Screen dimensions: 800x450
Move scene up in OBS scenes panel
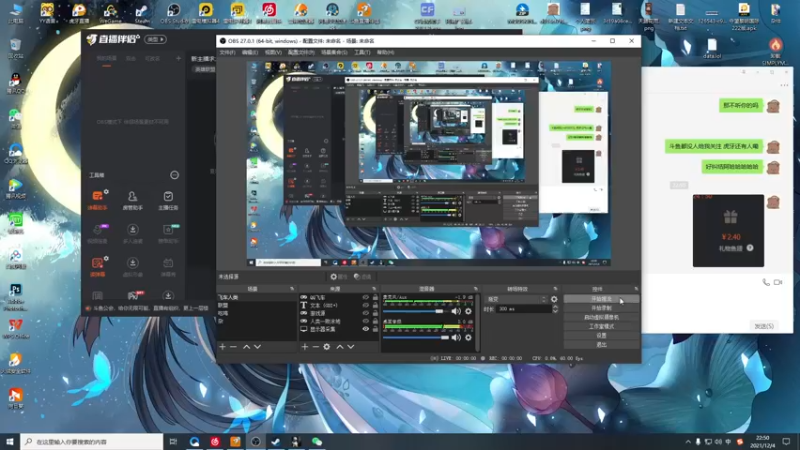coord(246,347)
